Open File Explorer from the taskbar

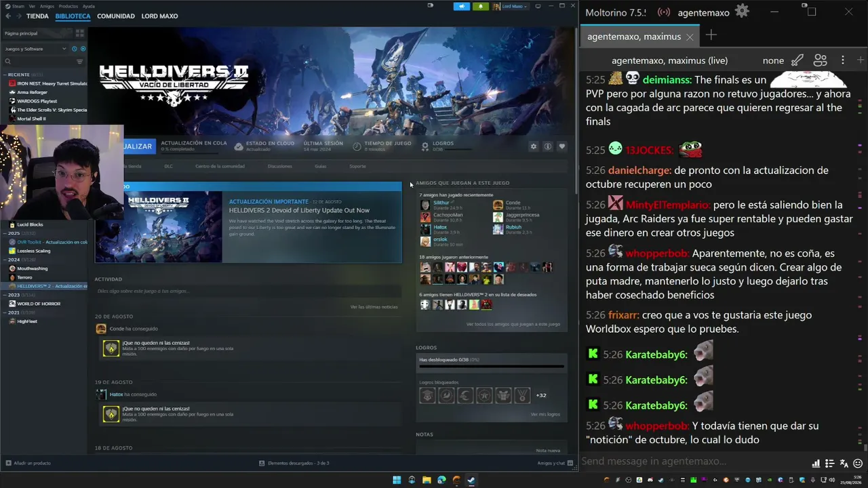tap(427, 480)
